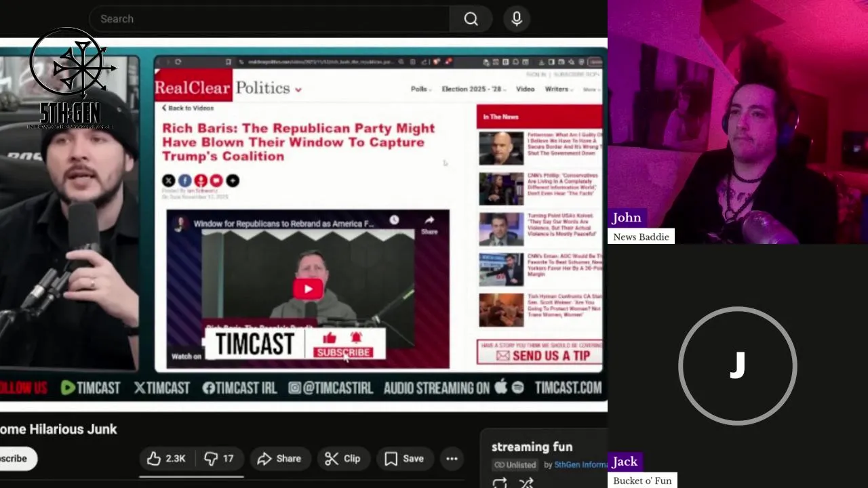868x488 pixels.
Task: Click the Unlisted playlist badge
Action: (x=515, y=465)
